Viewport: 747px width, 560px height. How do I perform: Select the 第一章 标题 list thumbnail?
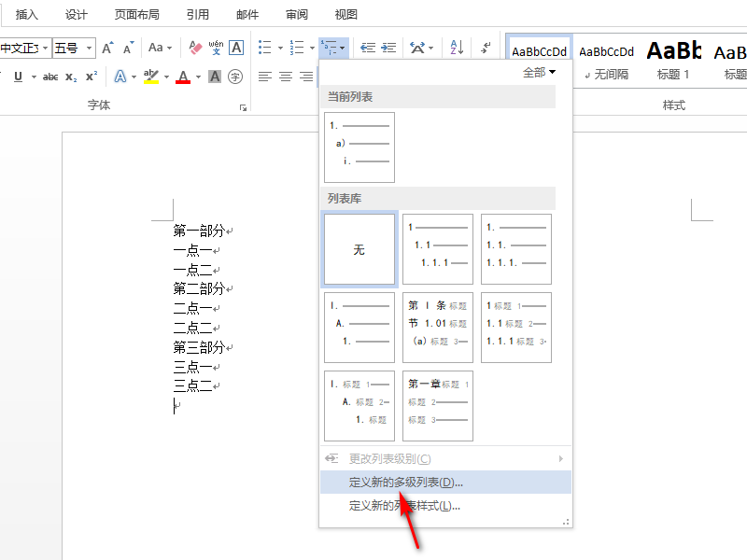tap(438, 406)
